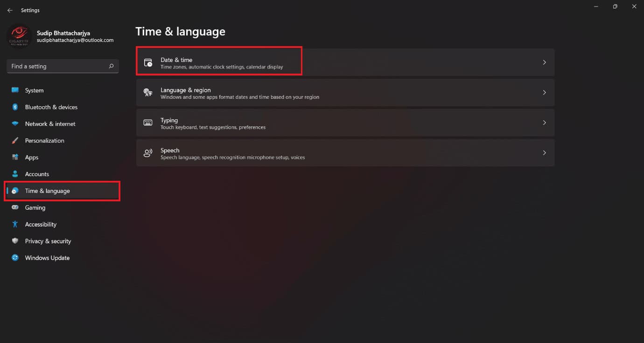Minimize the Settings window
The image size is (644, 343).
[596, 7]
